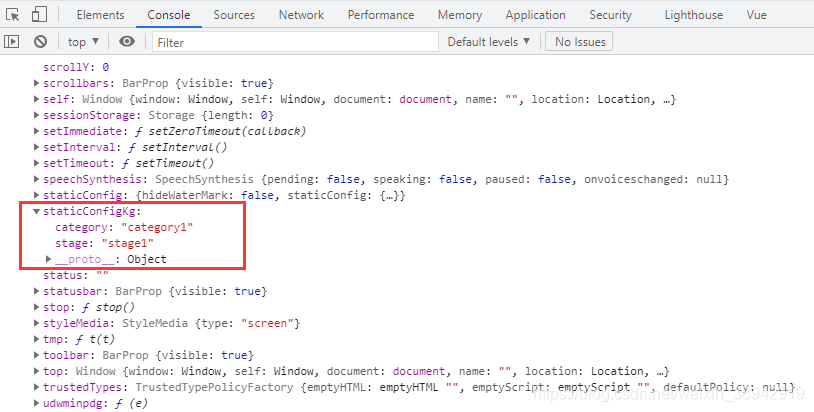Open the top context selector dropdown
The width and height of the screenshot is (814, 412).
coord(83,42)
